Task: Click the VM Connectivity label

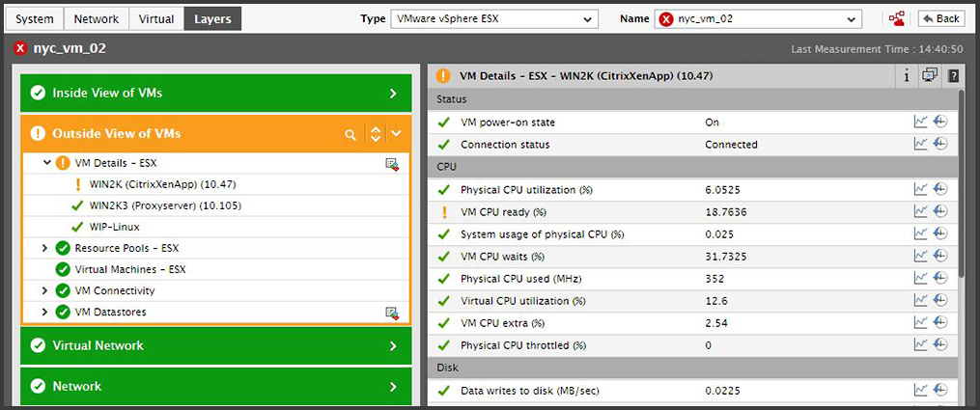Action: click(115, 290)
